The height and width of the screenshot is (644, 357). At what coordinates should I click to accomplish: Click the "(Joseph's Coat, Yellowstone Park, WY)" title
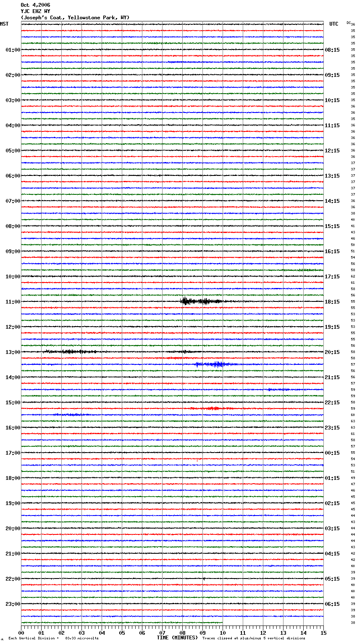[x=75, y=18]
